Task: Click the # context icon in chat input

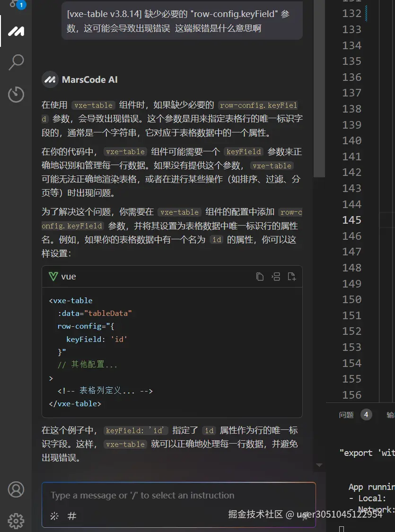Action: tap(71, 516)
